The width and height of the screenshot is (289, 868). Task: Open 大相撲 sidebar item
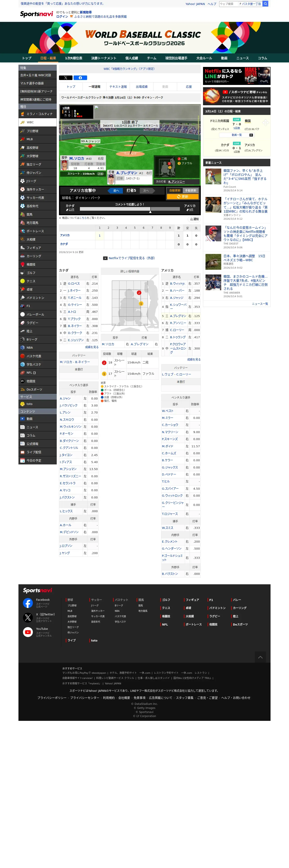pos(37,240)
